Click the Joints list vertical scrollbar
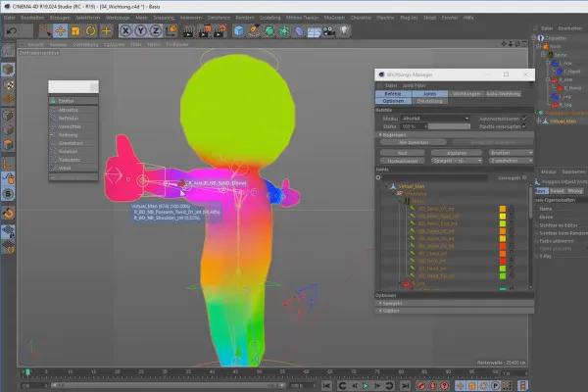The height and width of the screenshot is (392, 588). pyautogui.click(x=530, y=203)
